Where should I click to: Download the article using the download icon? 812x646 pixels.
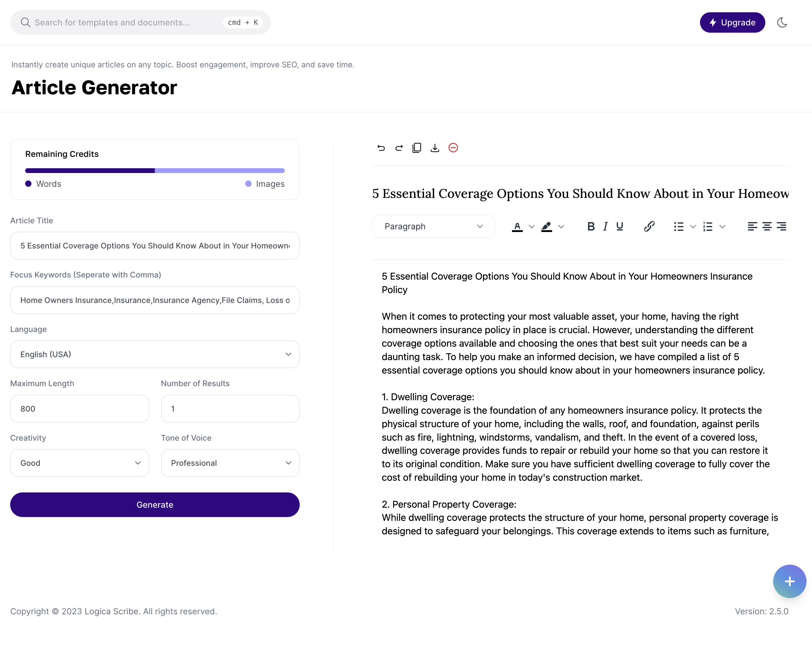(x=435, y=148)
